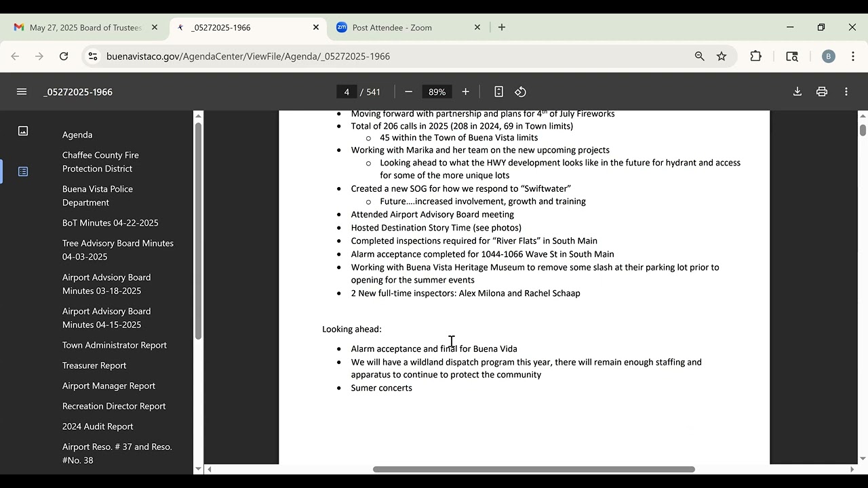Restore down the Chrome window
This screenshot has height=488, width=868.
(x=821, y=28)
